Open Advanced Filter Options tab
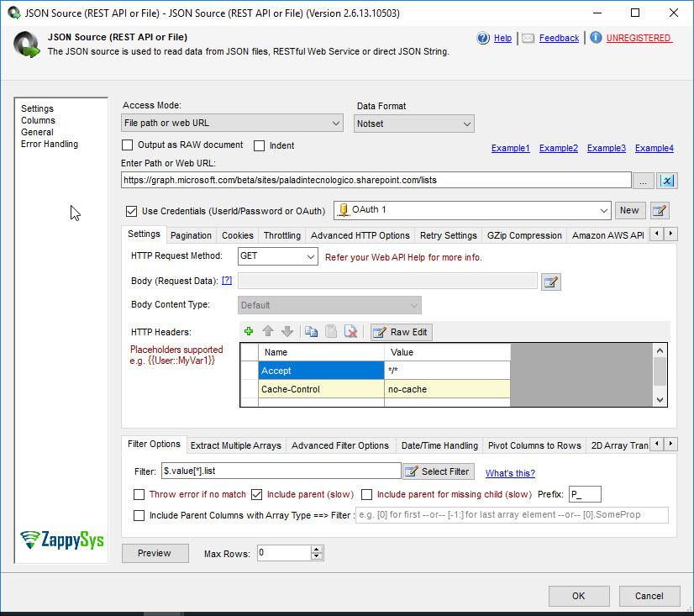 click(340, 445)
